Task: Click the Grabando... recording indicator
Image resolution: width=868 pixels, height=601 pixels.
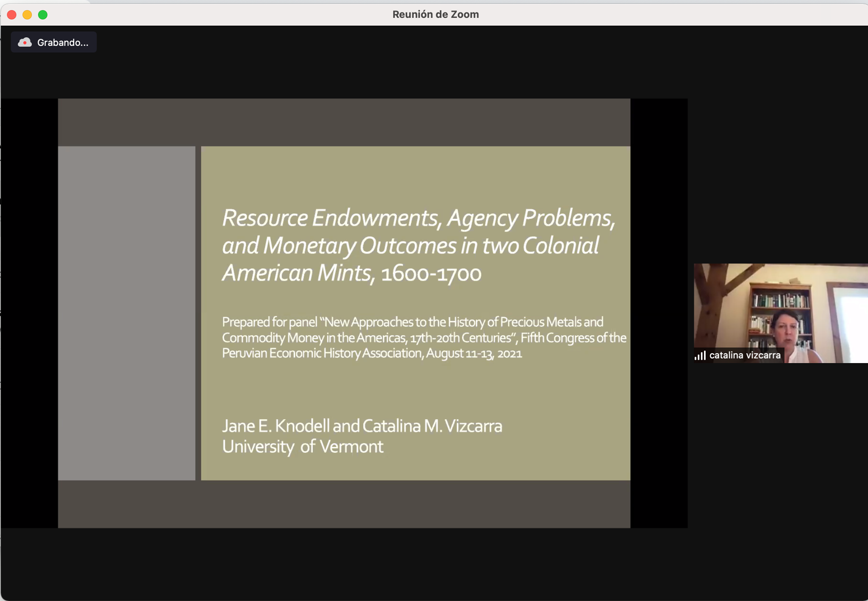Action: 54,42
